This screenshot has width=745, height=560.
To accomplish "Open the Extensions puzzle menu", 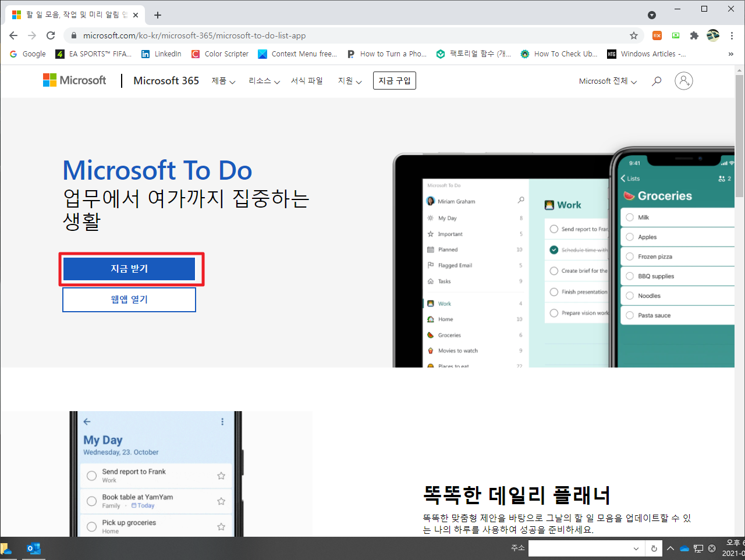I will tap(694, 35).
